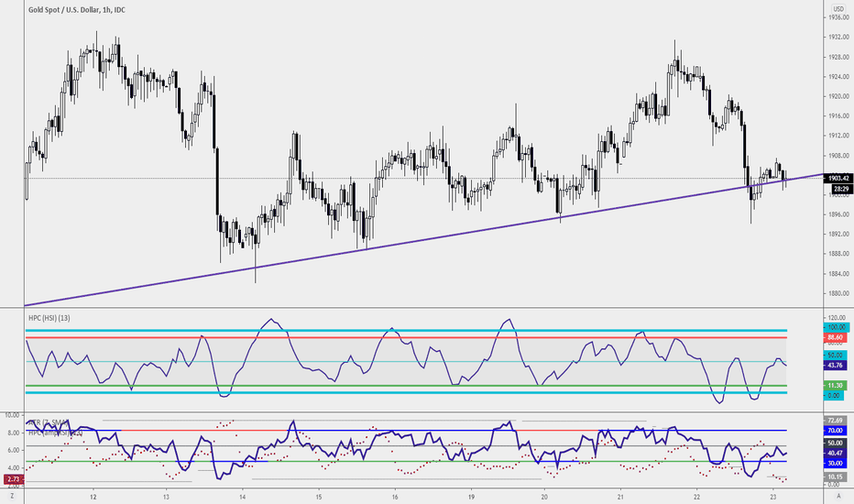Image resolution: width=854 pixels, height=504 pixels.
Task: Click date 21 on the time axis
Action: [x=620, y=497]
